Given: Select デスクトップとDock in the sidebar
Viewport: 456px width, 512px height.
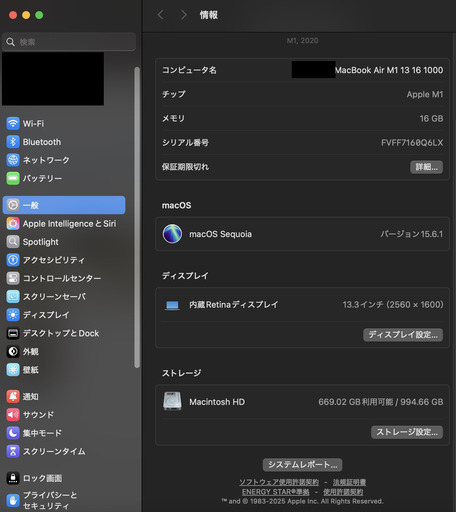Looking at the screenshot, I should click(x=64, y=333).
